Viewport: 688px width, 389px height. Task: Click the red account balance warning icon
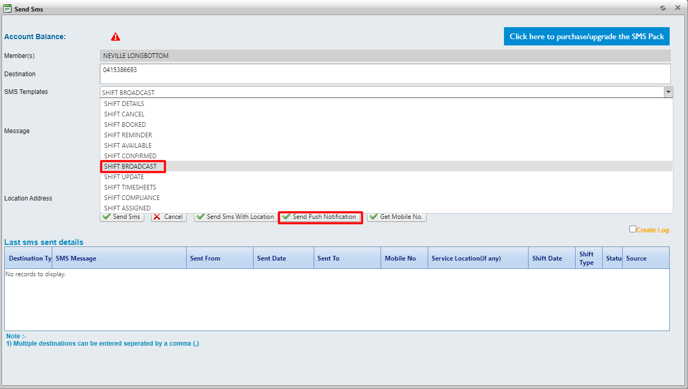coord(115,37)
